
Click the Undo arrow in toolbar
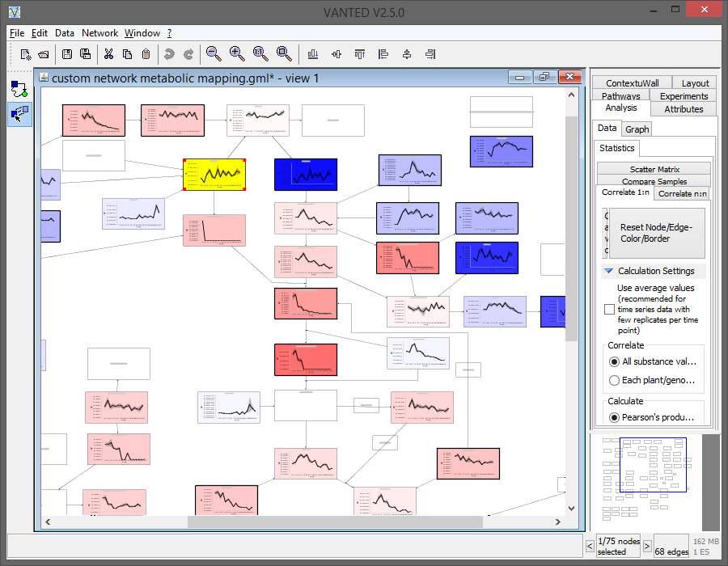169,54
